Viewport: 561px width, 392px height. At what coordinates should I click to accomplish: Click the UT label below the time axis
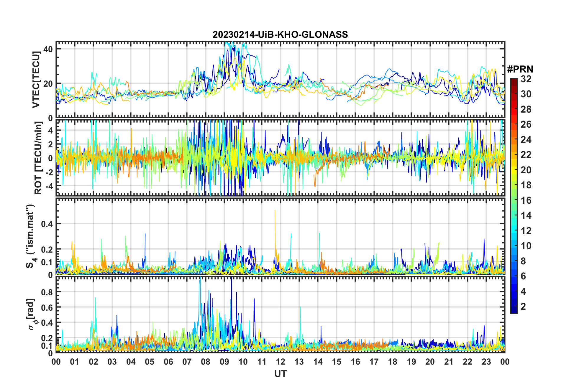tap(280, 374)
